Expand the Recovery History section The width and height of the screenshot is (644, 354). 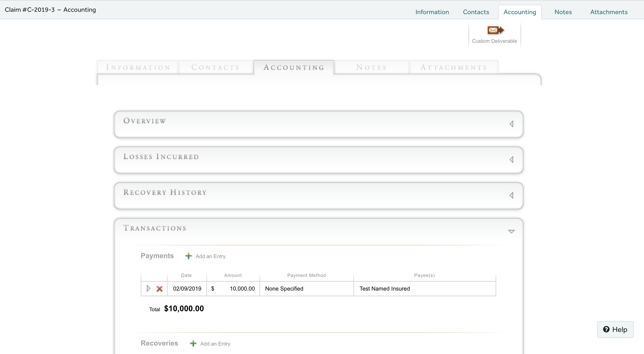point(511,195)
